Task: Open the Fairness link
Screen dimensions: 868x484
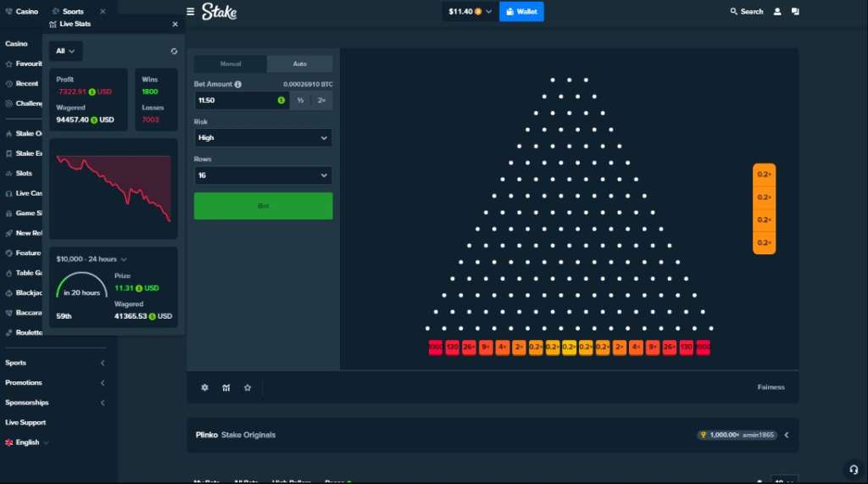Action: 771,387
